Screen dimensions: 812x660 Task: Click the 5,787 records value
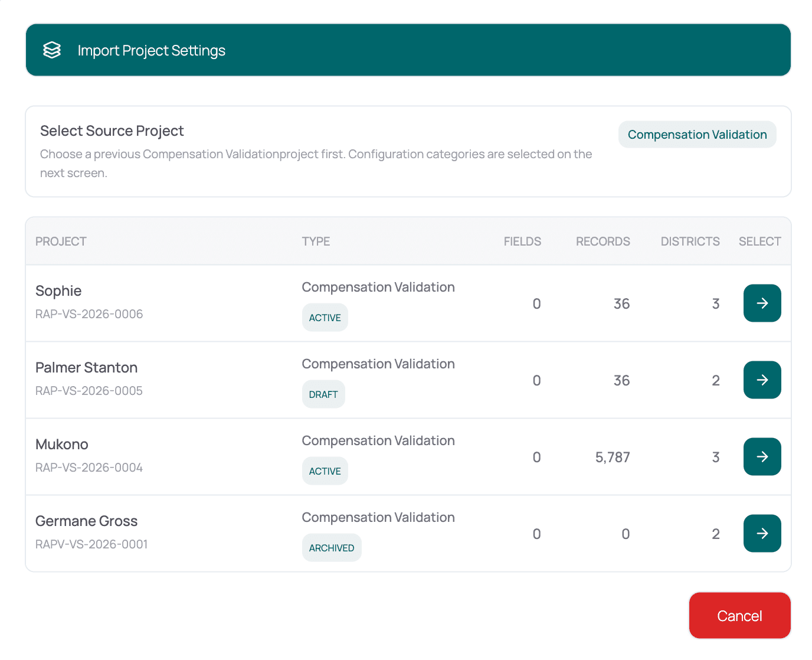point(613,458)
